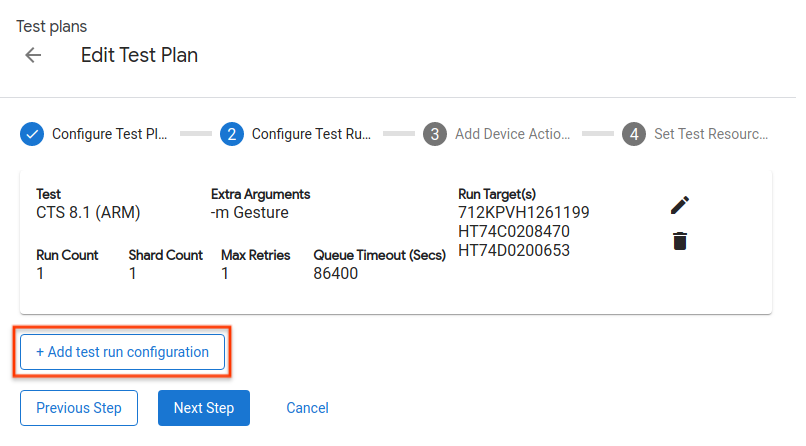
Task: Select run target HT74D0200653
Action: 514,250
